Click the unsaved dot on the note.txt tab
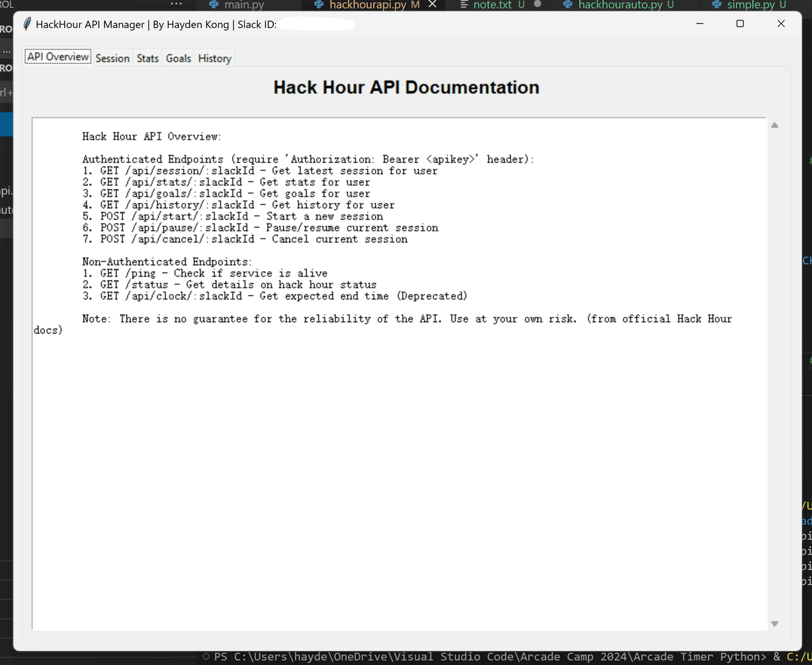 pyautogui.click(x=538, y=4)
